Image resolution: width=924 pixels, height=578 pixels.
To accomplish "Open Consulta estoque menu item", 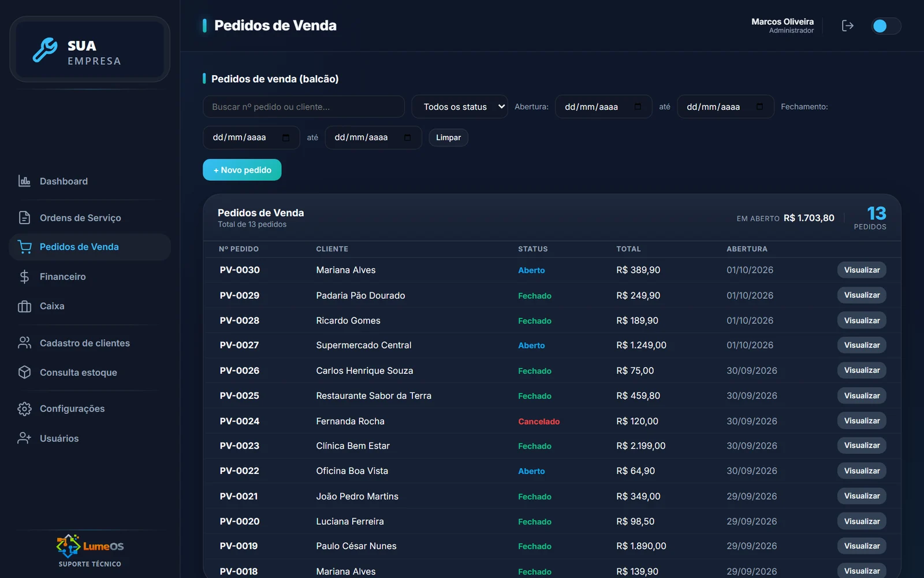I will [x=90, y=372].
